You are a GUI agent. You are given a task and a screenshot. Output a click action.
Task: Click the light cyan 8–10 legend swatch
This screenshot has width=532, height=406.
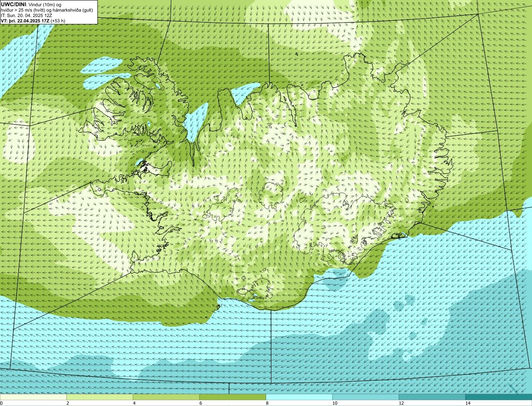pyautogui.click(x=299, y=397)
